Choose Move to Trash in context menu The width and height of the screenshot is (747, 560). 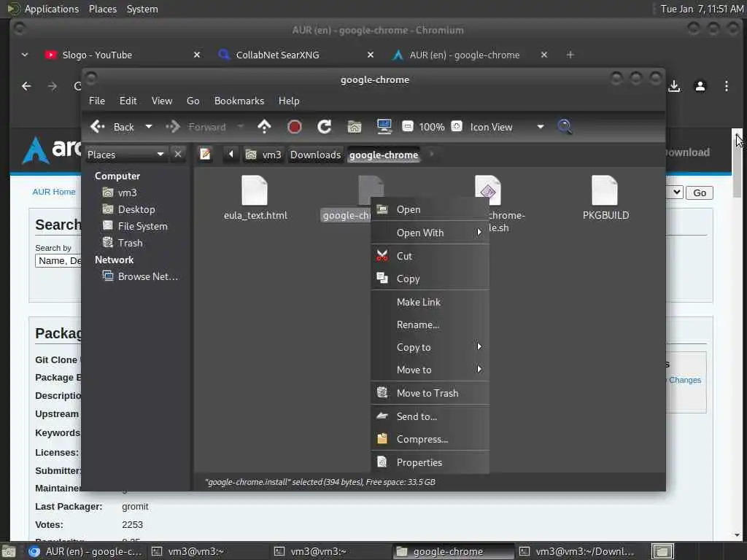(430, 393)
